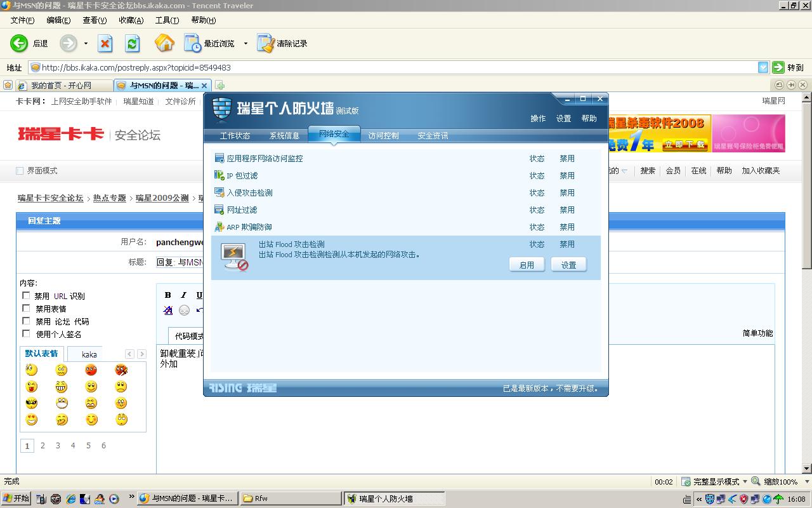Switch to the Rfw folder taskbar button

[x=291, y=498]
